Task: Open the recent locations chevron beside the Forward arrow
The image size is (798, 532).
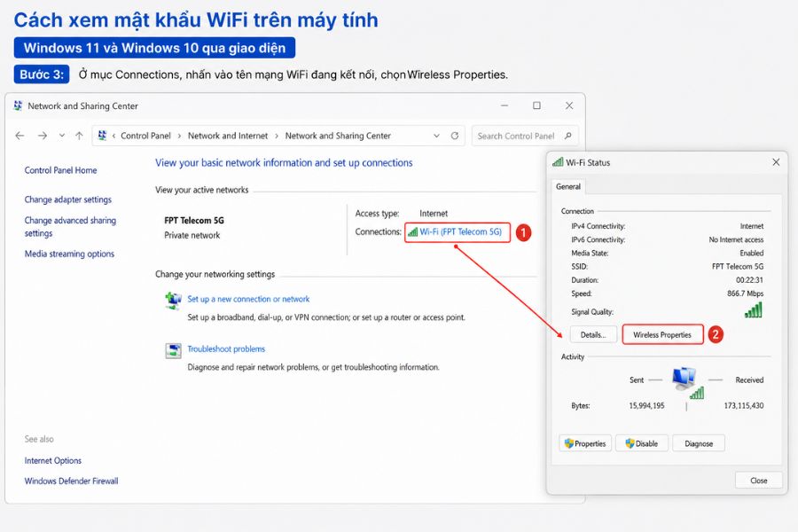Action: point(61,136)
